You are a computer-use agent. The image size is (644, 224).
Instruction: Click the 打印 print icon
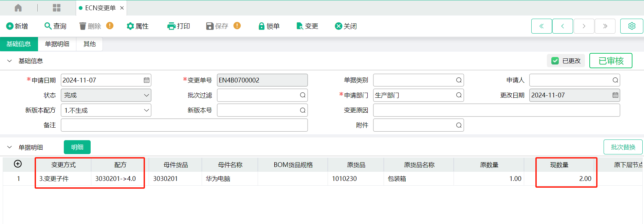[171, 26]
